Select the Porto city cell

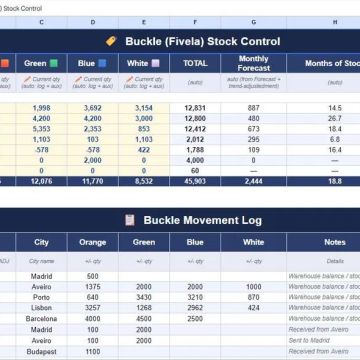(x=41, y=297)
